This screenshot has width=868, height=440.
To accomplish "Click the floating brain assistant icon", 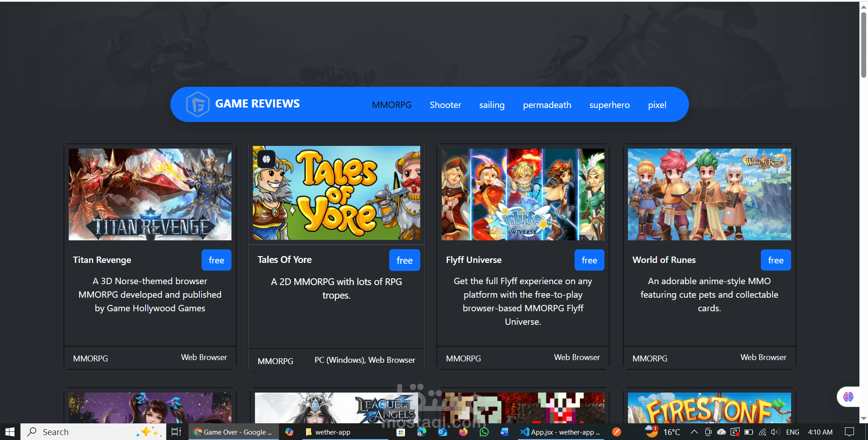I will point(848,397).
